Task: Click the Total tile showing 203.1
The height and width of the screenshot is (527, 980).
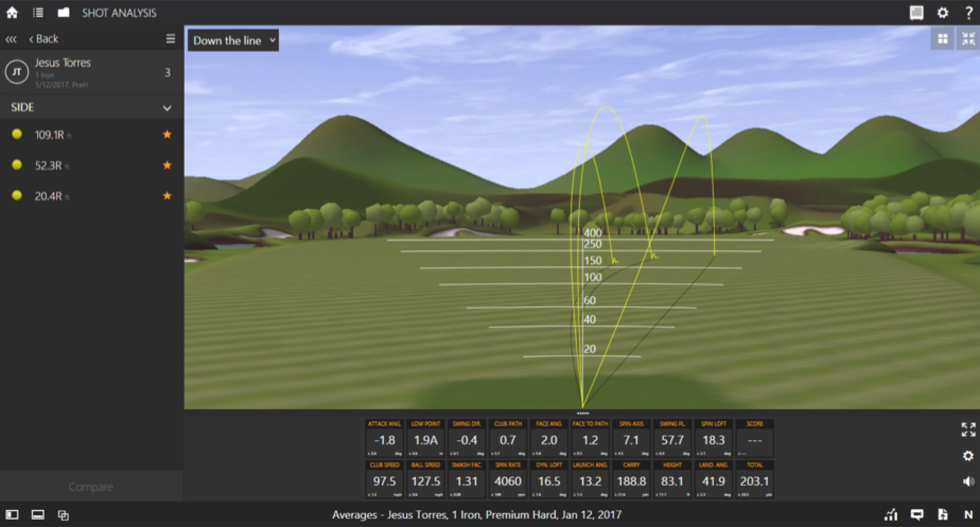Action: [755, 480]
